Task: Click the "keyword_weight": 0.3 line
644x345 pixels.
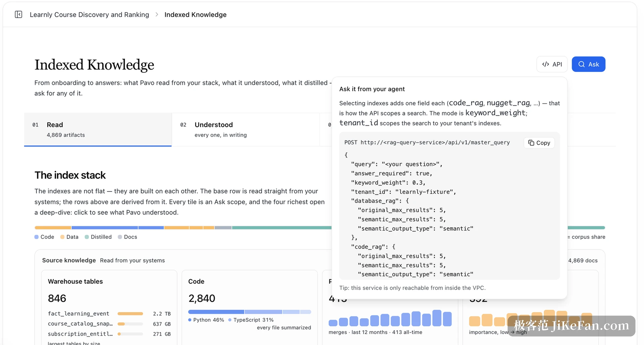Action: click(388, 183)
